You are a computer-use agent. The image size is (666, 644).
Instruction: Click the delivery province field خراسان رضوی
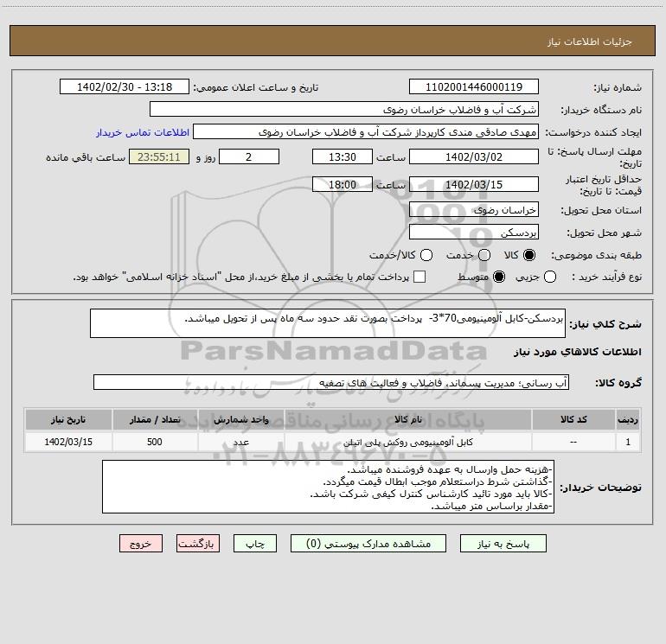pyautogui.click(x=474, y=210)
